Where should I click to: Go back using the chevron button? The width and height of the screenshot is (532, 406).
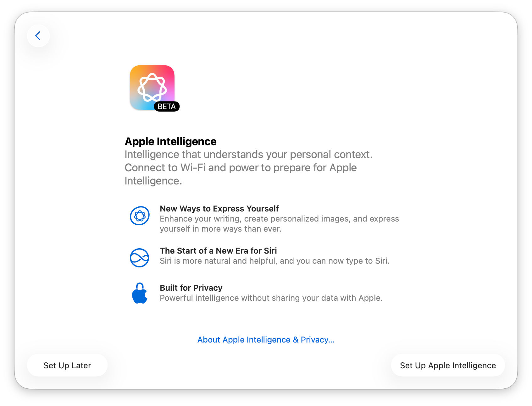click(38, 36)
